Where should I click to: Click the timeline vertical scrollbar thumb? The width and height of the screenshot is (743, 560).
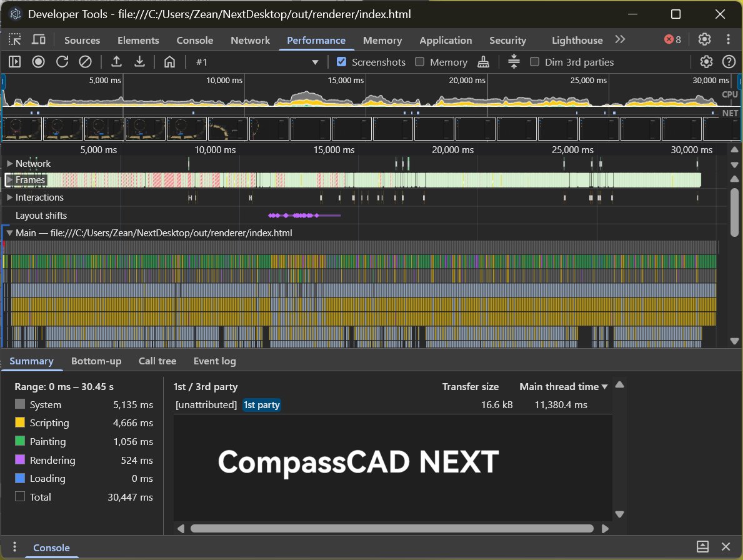click(x=734, y=212)
